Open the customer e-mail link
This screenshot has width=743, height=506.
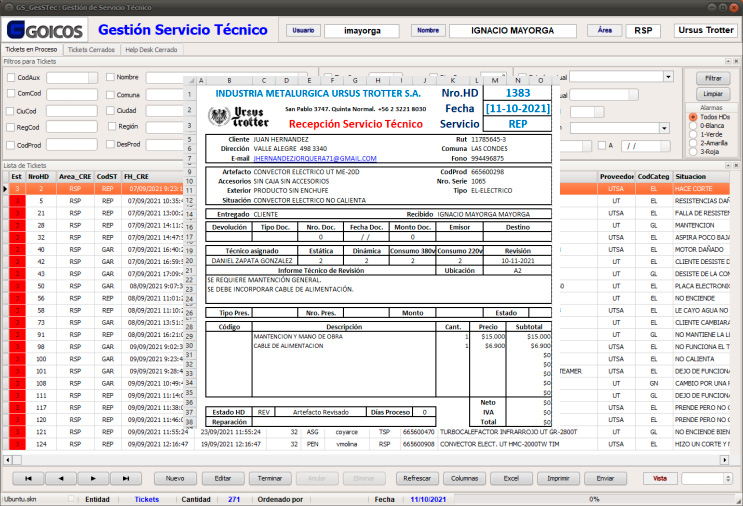[x=315, y=159]
